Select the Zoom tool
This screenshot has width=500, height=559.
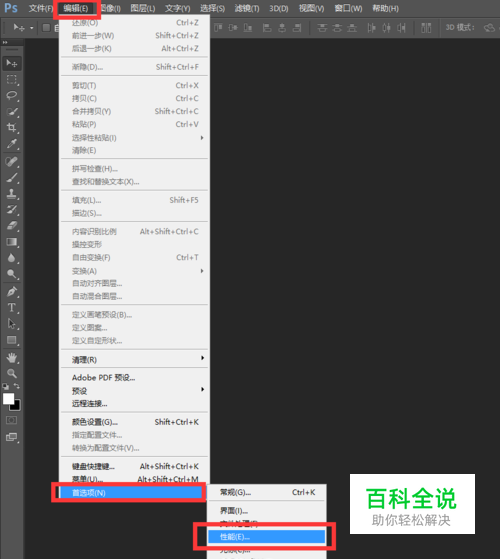point(12,373)
